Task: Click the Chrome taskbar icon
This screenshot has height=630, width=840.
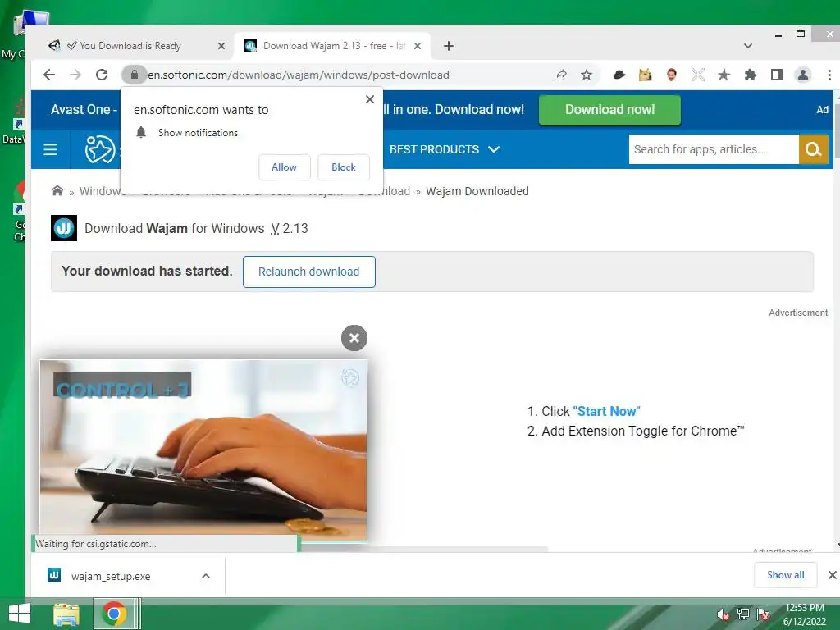Action: tap(114, 614)
